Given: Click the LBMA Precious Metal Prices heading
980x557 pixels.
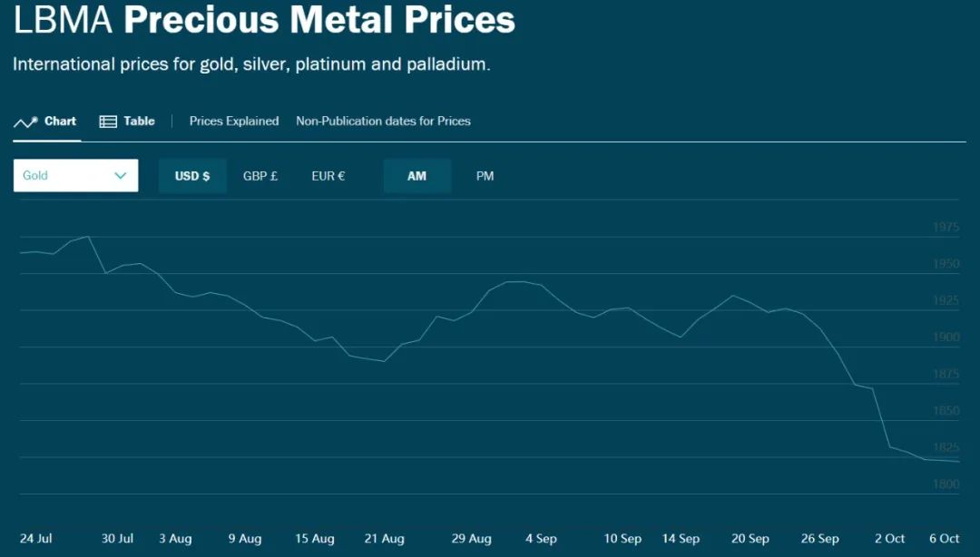Looking at the screenshot, I should click(264, 20).
